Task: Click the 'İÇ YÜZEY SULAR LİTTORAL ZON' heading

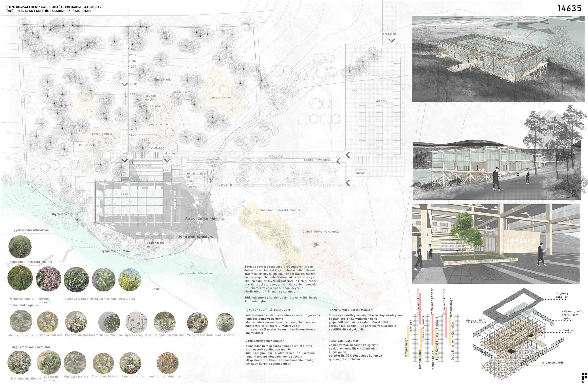Action: [267, 309]
